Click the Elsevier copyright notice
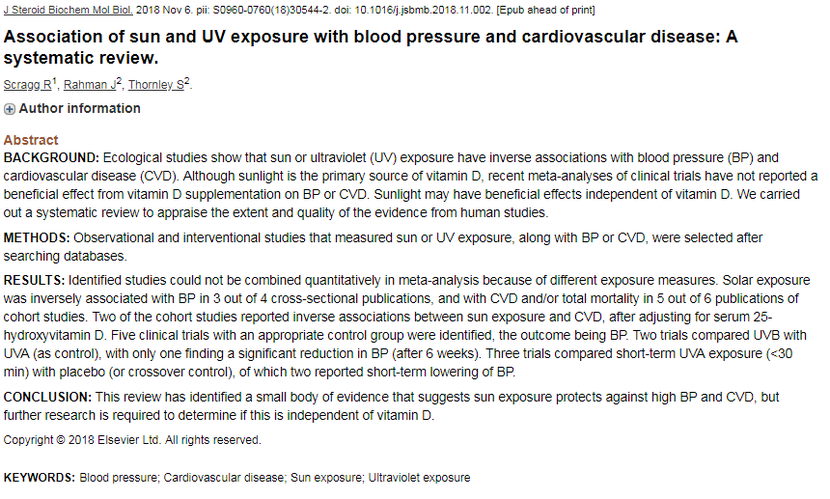This screenshot has height=499, width=830. [x=132, y=440]
